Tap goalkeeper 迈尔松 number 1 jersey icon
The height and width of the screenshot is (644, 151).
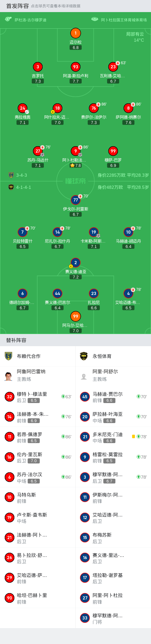coord(75,33)
